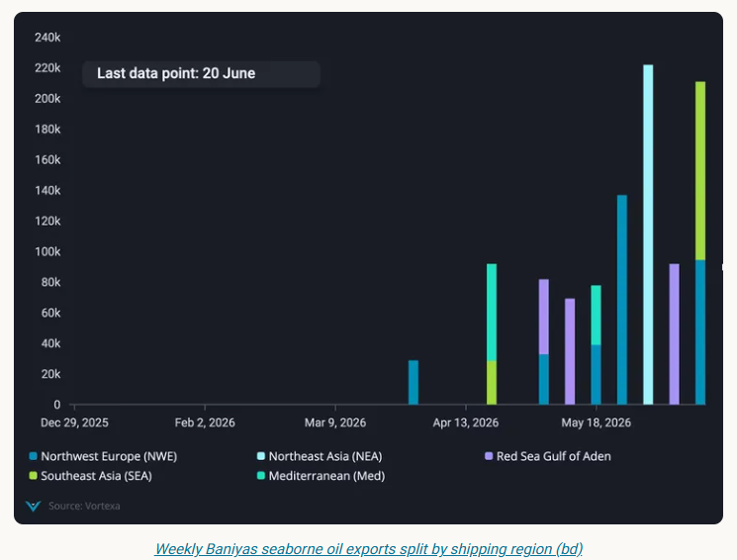Click the Mar 9, 2026 axis label
737x560 pixels.
335,422
